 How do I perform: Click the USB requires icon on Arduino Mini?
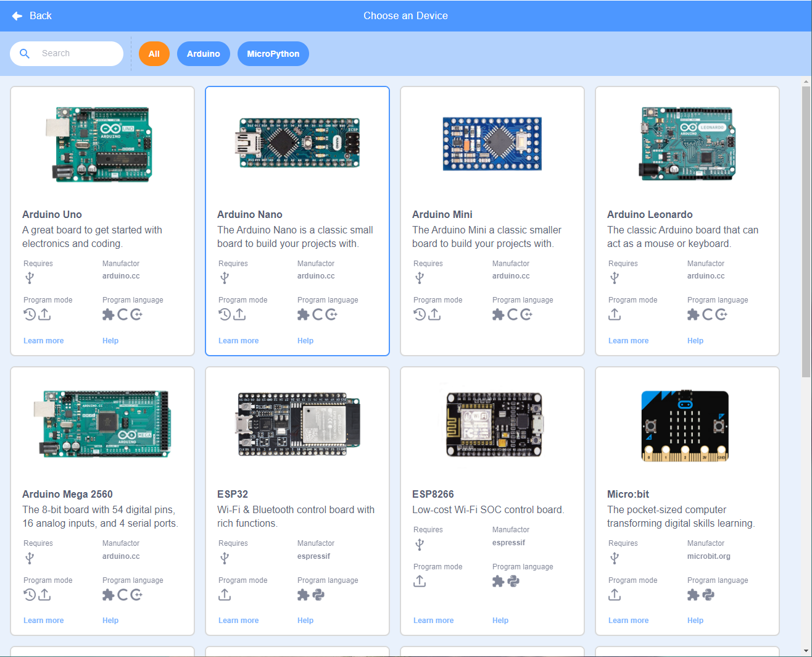(420, 278)
